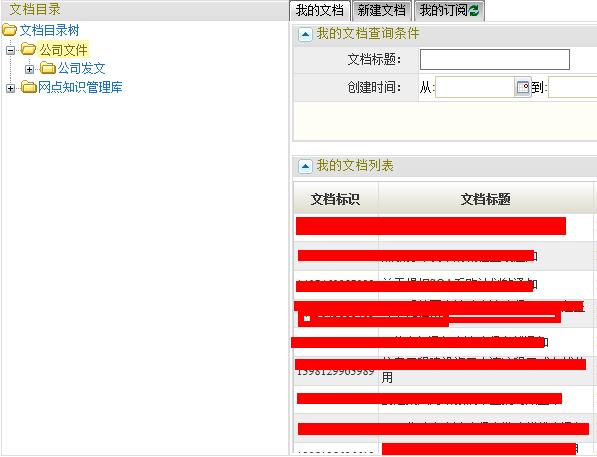Click the 创建时间: field label

pyautogui.click(x=374, y=87)
